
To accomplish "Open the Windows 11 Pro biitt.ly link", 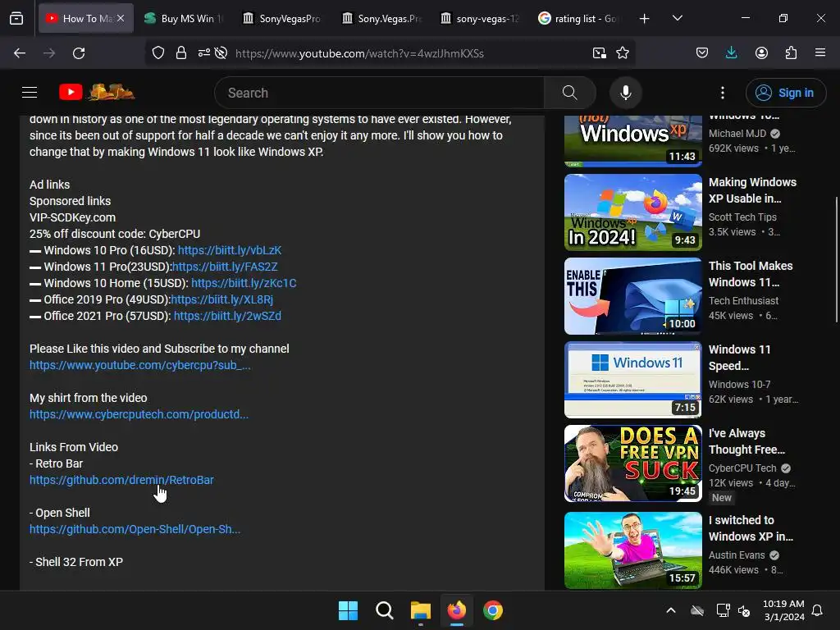I will 225,267.
